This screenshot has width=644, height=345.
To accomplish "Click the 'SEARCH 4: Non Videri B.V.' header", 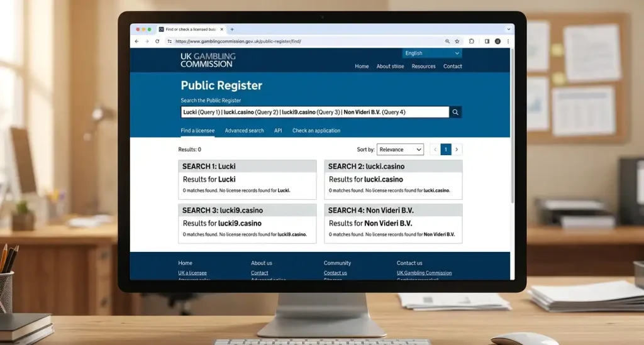I will (393, 210).
